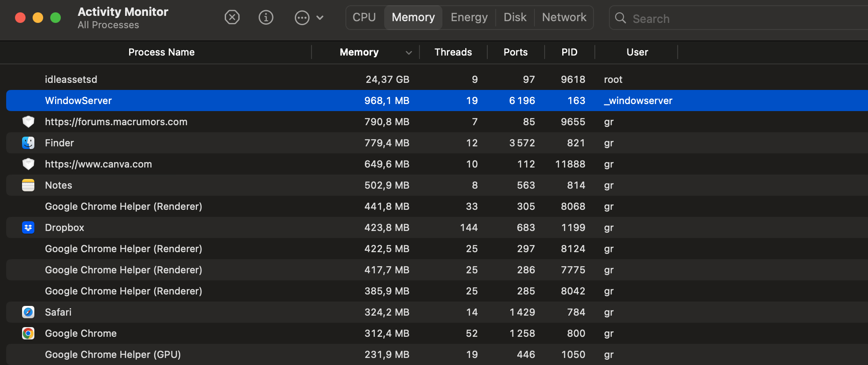This screenshot has width=868, height=365.
Task: Select Chrome Helper (Renderer) using 385,9 MB
Action: pos(437,291)
